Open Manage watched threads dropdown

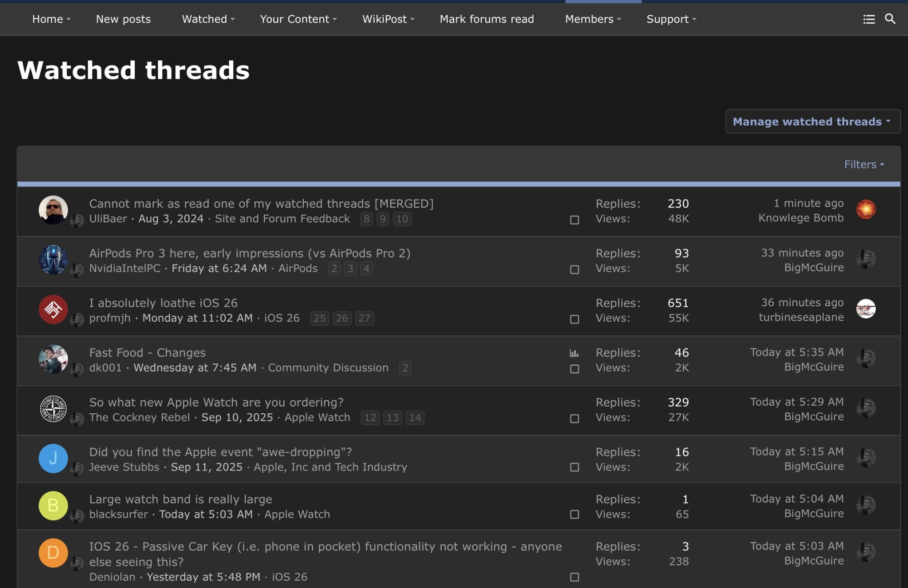[812, 122]
